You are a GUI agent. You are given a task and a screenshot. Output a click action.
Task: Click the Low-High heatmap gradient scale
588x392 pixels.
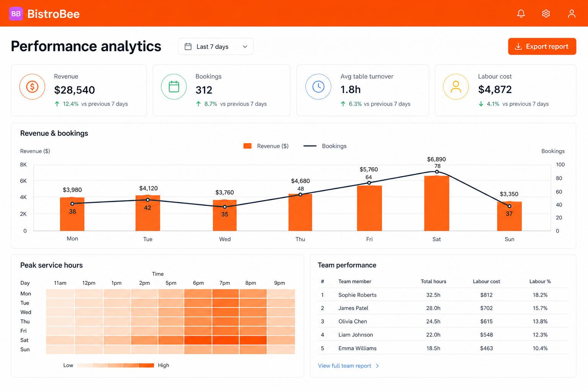coord(115,365)
